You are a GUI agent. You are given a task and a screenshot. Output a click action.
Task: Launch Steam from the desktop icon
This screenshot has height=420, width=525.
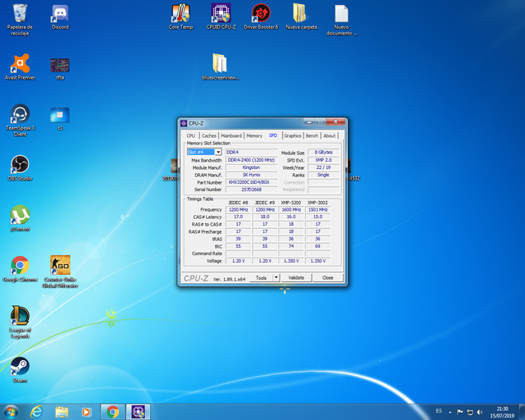tap(20, 370)
